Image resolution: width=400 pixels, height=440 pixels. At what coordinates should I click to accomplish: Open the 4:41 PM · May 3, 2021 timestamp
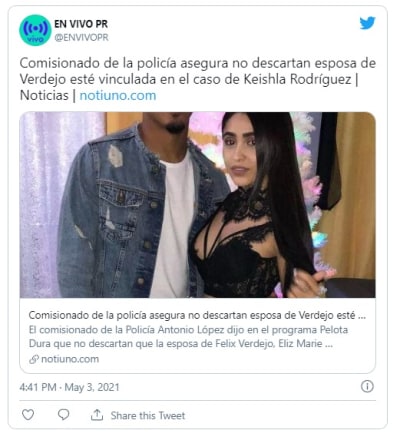point(69,387)
